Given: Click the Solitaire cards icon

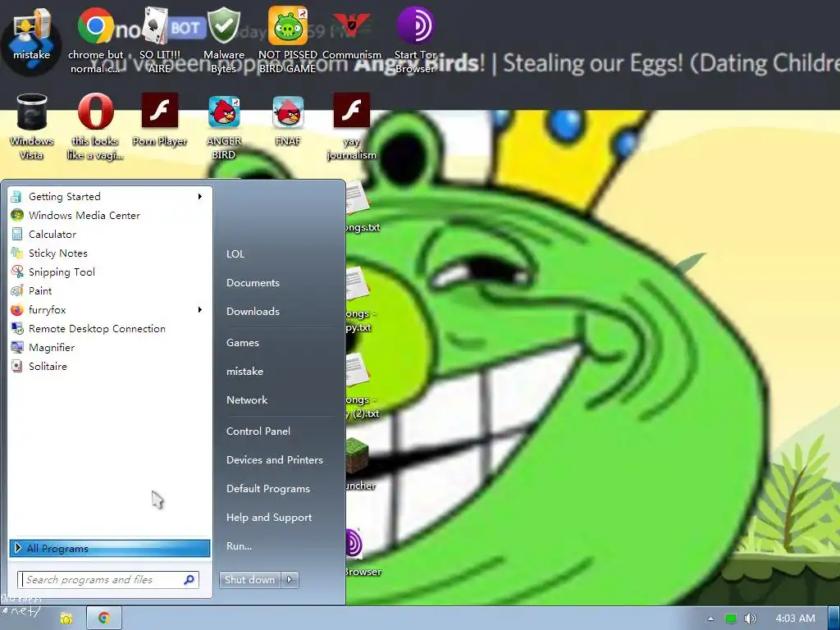Looking at the screenshot, I should pos(17,367).
